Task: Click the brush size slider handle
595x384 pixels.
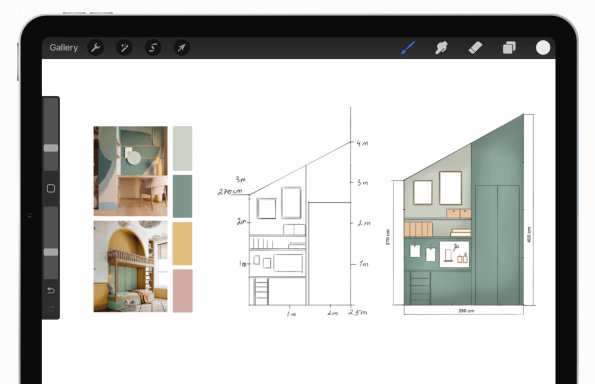Action: [51, 148]
